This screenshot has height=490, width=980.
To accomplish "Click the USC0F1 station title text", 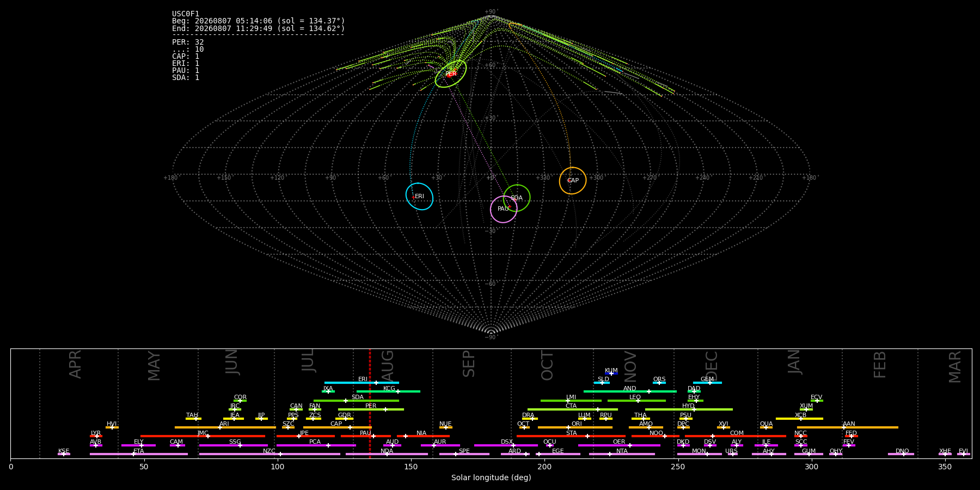I will pos(186,14).
